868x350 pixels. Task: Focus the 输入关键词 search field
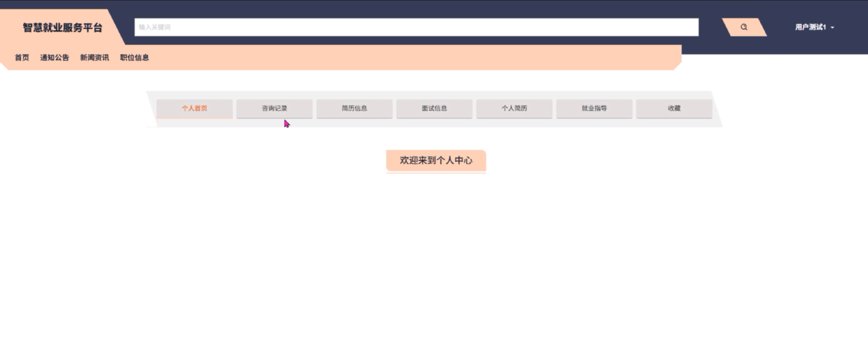click(x=416, y=27)
